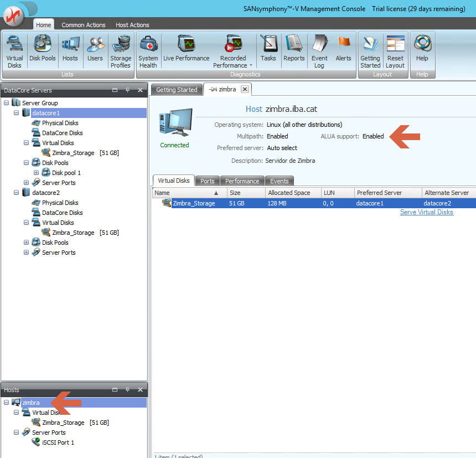Sort by the LUN column header

[338, 193]
